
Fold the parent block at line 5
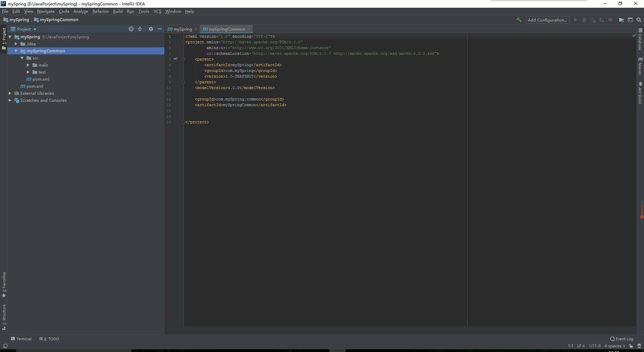tap(183, 59)
